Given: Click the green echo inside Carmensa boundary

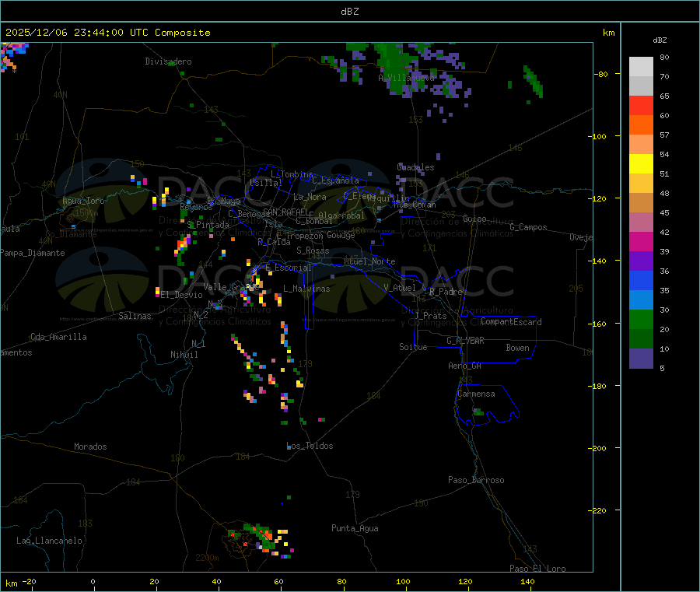Looking at the screenshot, I should click(x=478, y=412).
